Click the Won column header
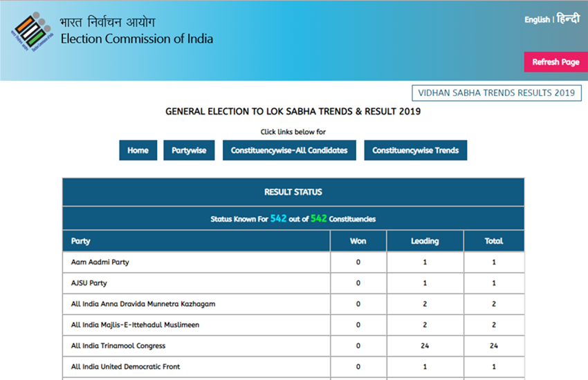Image resolution: width=588 pixels, height=380 pixels. coord(358,241)
